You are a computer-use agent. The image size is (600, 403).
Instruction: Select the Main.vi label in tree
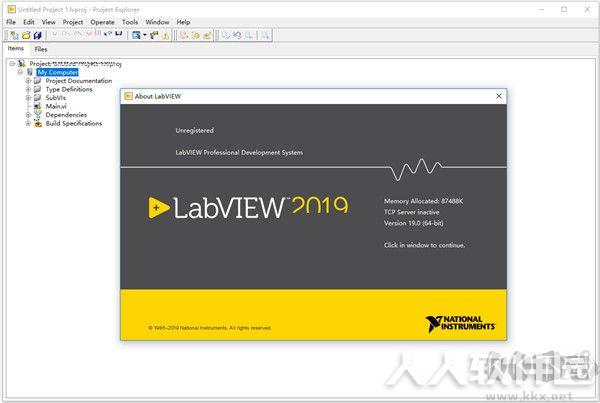pos(56,106)
